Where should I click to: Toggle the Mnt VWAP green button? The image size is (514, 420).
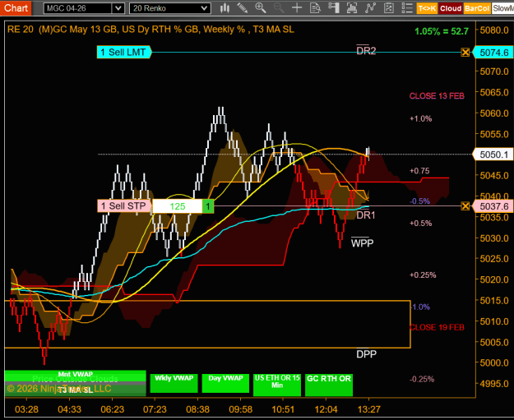[x=76, y=374]
